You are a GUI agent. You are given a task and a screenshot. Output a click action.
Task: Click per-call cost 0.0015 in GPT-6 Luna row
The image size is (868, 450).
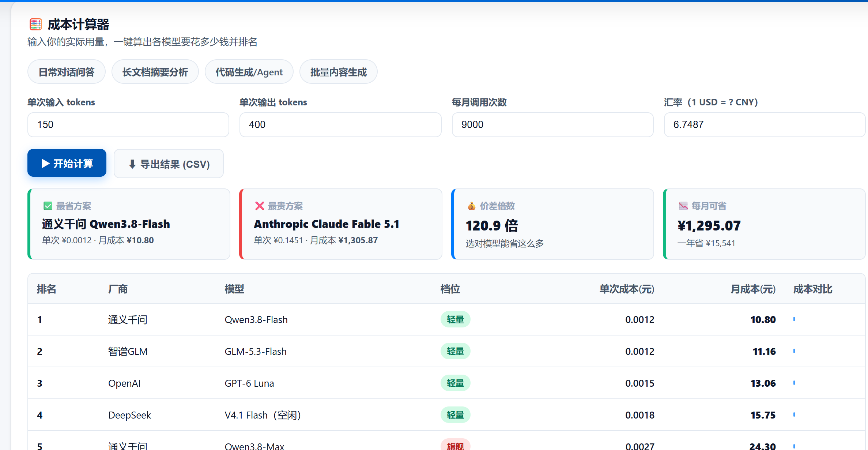(640, 383)
